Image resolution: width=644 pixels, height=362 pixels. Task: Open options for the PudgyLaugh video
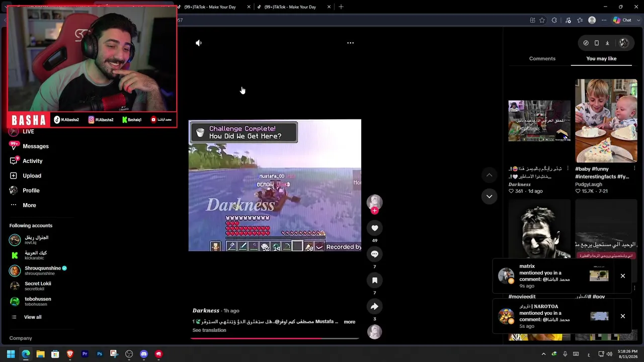coord(634,168)
